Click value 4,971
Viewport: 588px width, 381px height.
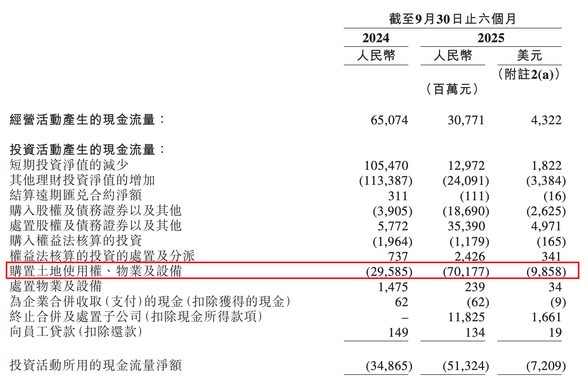[x=546, y=226]
